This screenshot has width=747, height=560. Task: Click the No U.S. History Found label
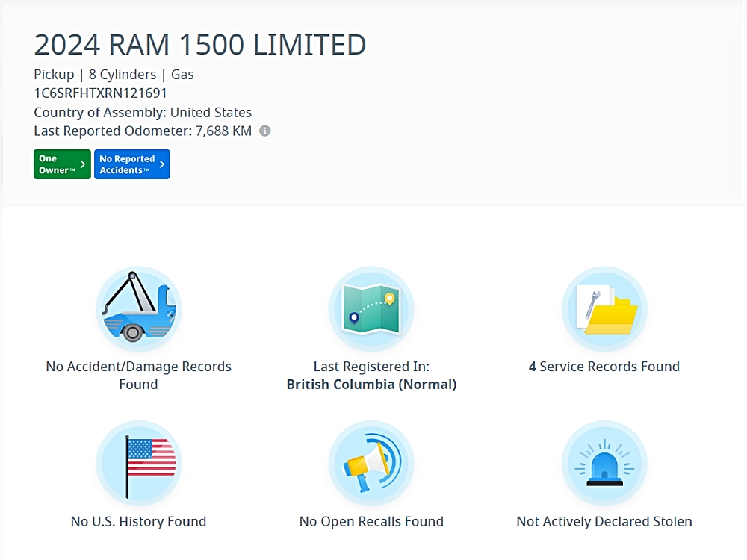pos(138,521)
